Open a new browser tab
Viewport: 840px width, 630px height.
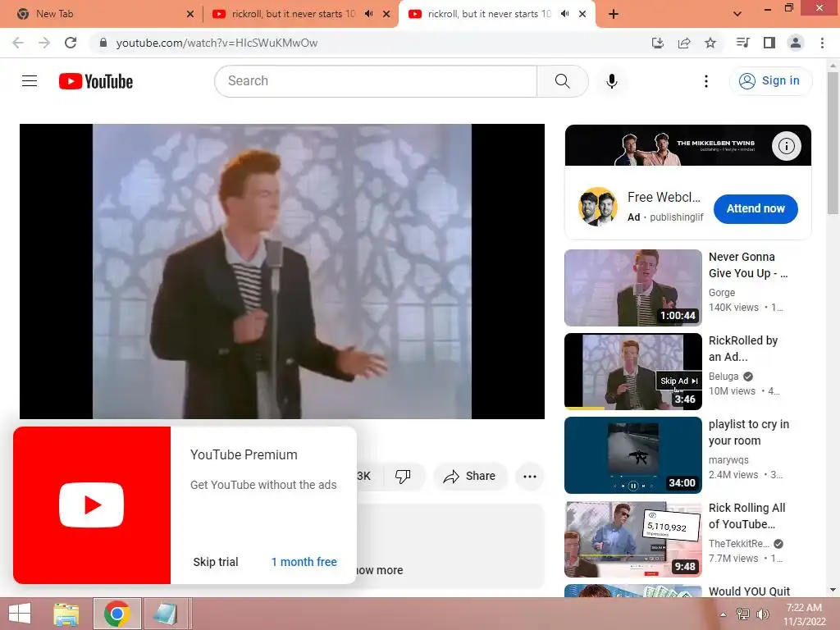pyautogui.click(x=614, y=14)
